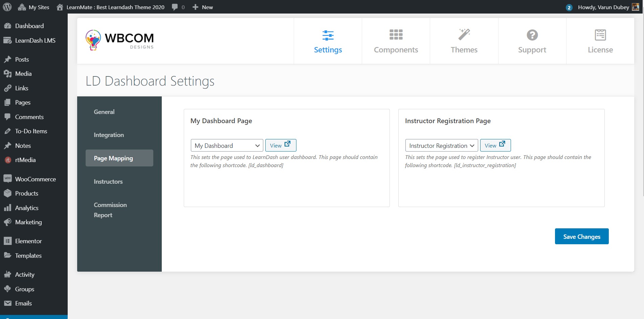Select Page Mapping section

click(x=119, y=158)
